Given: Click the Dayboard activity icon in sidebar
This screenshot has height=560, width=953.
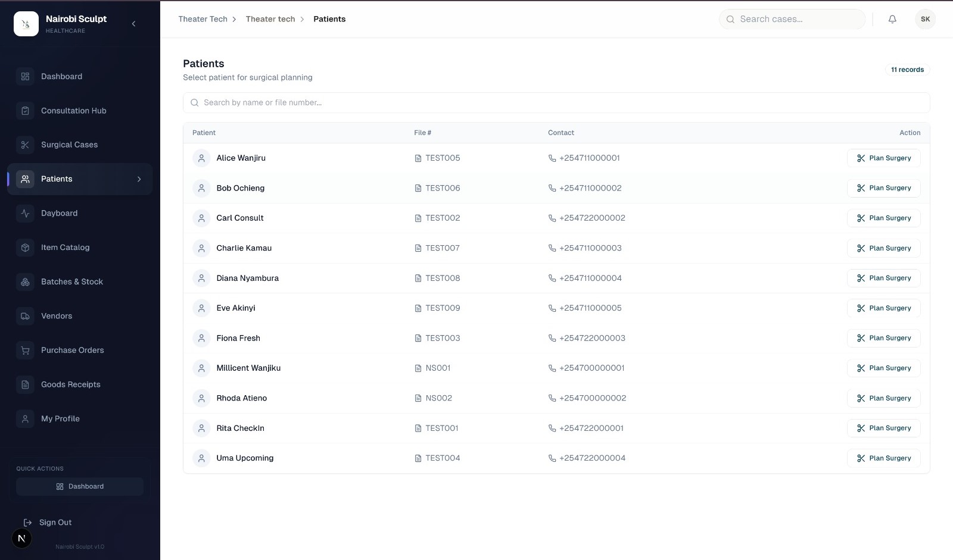Looking at the screenshot, I should 25,213.
